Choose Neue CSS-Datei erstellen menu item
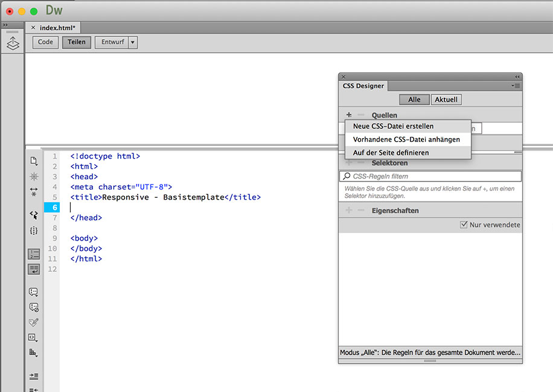 point(393,127)
